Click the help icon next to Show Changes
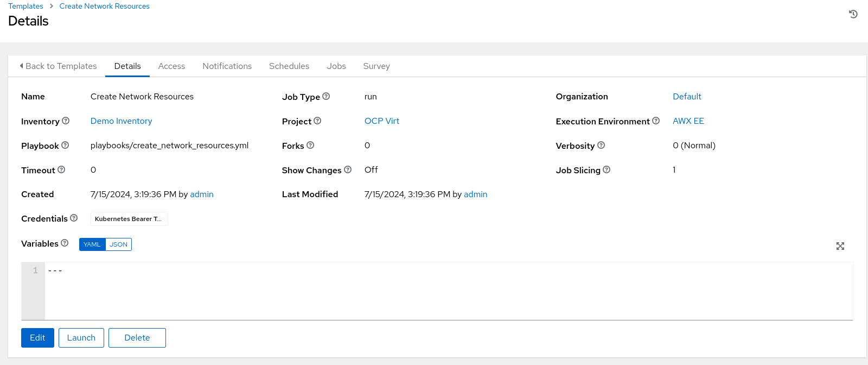This screenshot has width=868, height=365. click(348, 169)
